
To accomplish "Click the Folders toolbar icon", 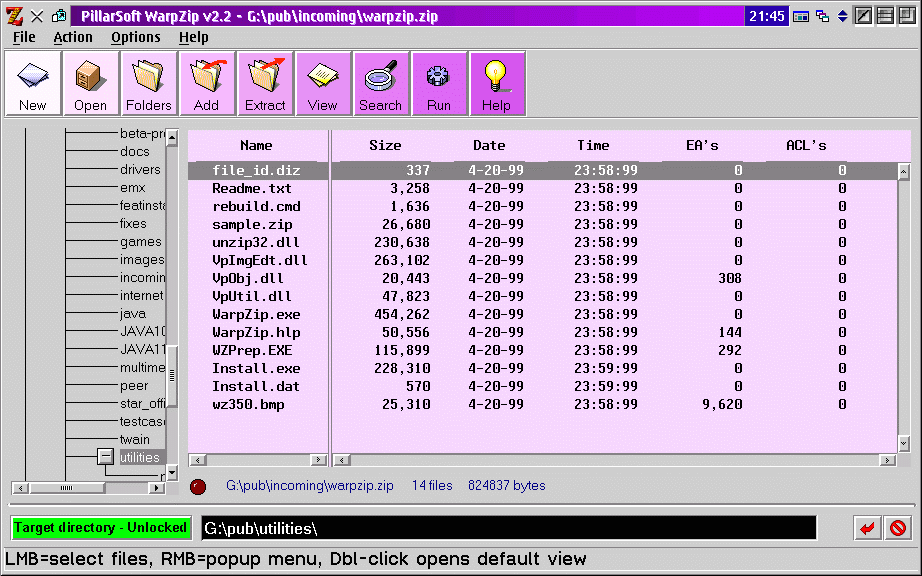I will click(148, 83).
